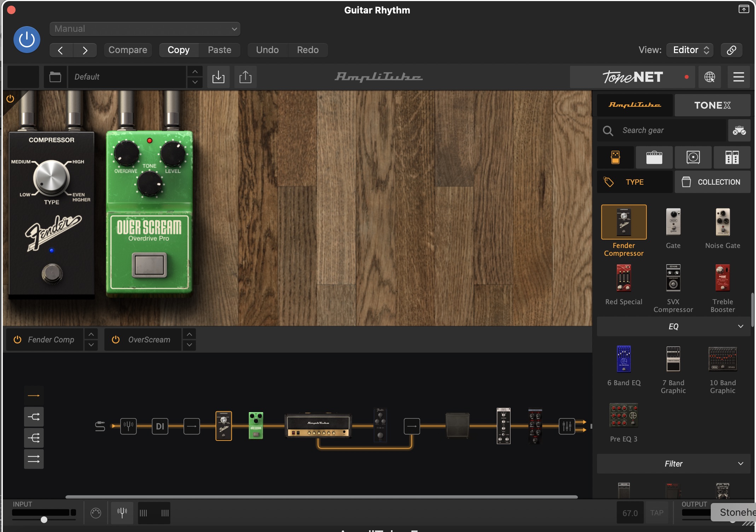Viewport: 756px width, 532px height.
Task: Step to next preset with down chevron
Action: pos(195,82)
